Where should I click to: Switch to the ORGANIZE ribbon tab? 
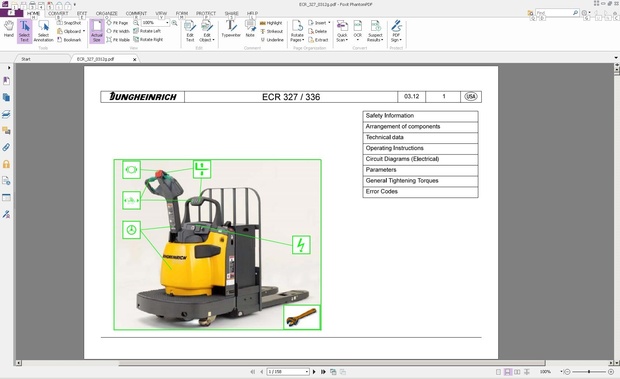(107, 13)
